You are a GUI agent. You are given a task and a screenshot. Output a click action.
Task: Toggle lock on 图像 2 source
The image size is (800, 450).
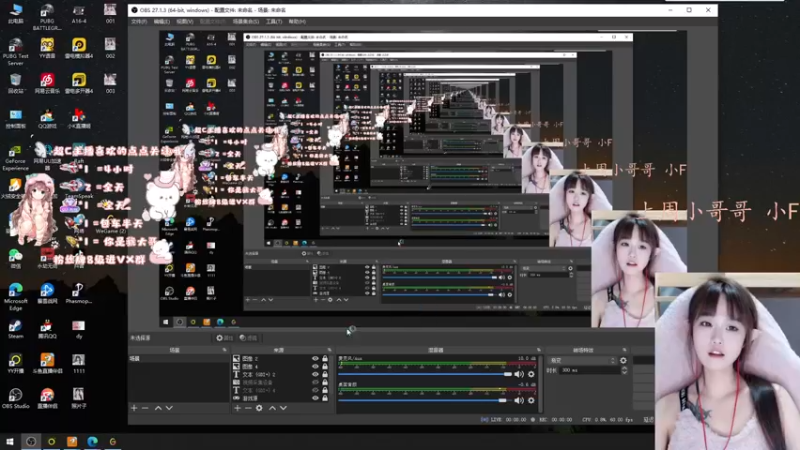coord(325,359)
